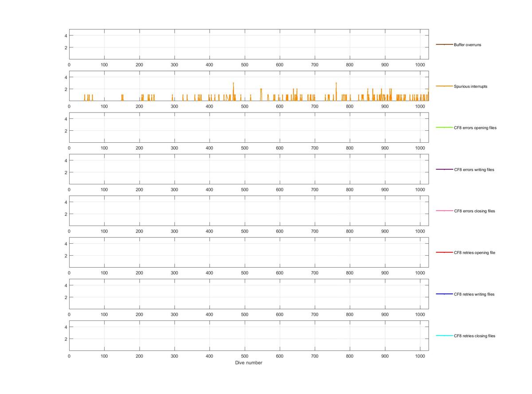The image size is (532, 394).
Task: Click the CF8 retries writing files label
Action: [474, 294]
